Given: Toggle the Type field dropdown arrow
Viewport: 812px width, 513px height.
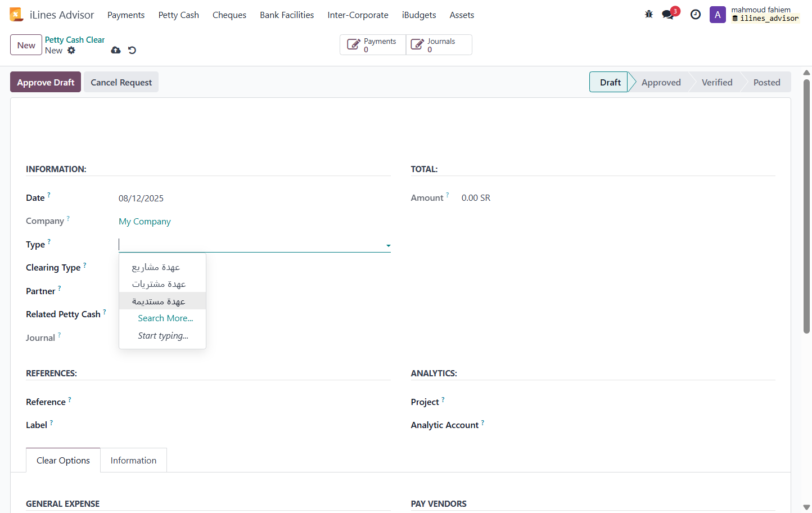Looking at the screenshot, I should click(389, 246).
